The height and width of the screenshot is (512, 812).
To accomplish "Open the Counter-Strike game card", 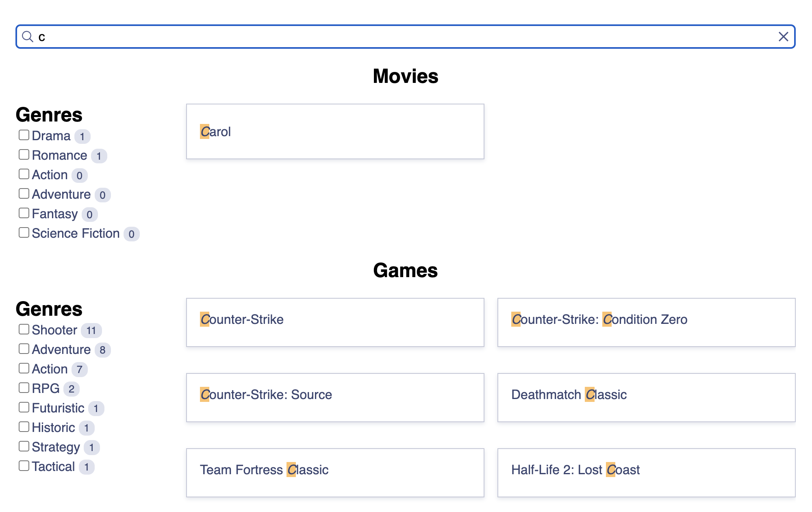I will point(335,323).
